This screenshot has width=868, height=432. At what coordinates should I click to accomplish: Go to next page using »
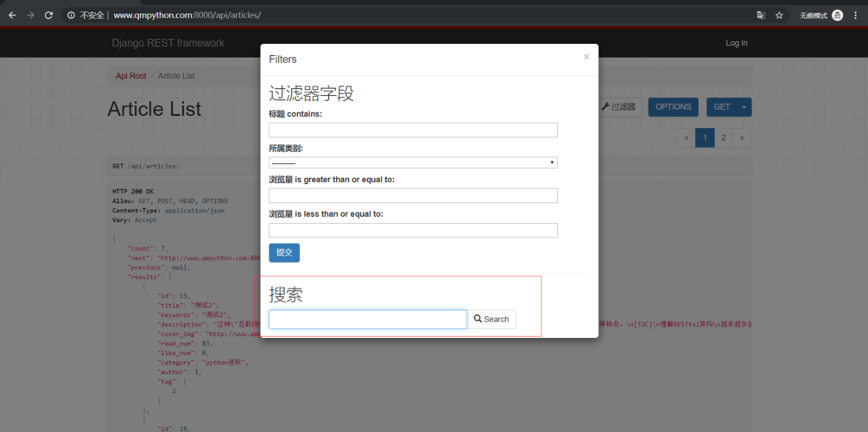(743, 138)
